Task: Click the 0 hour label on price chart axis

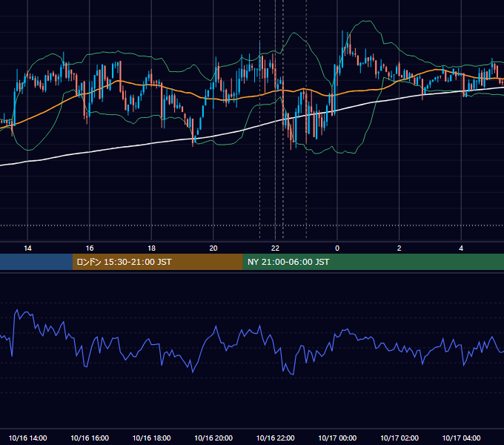Action: click(x=337, y=248)
